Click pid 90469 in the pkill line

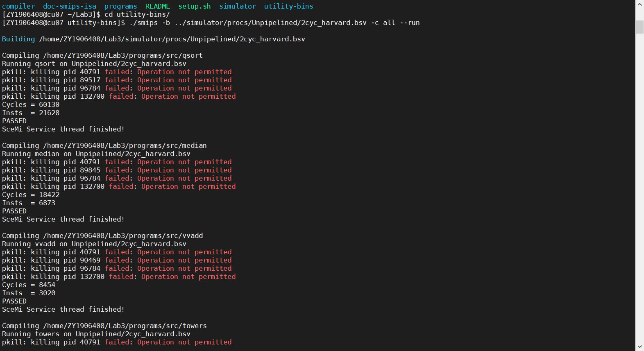[x=90, y=260]
